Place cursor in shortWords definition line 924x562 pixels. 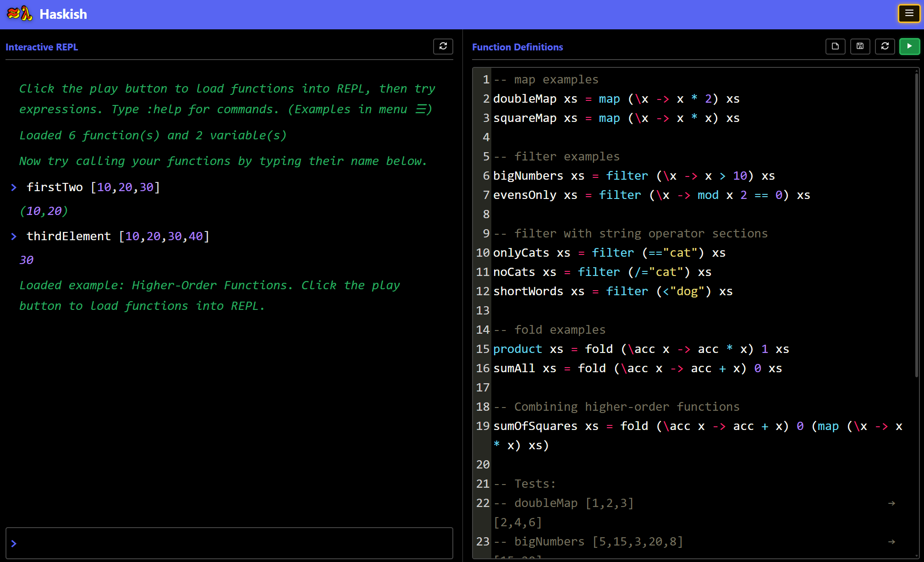[x=613, y=291]
